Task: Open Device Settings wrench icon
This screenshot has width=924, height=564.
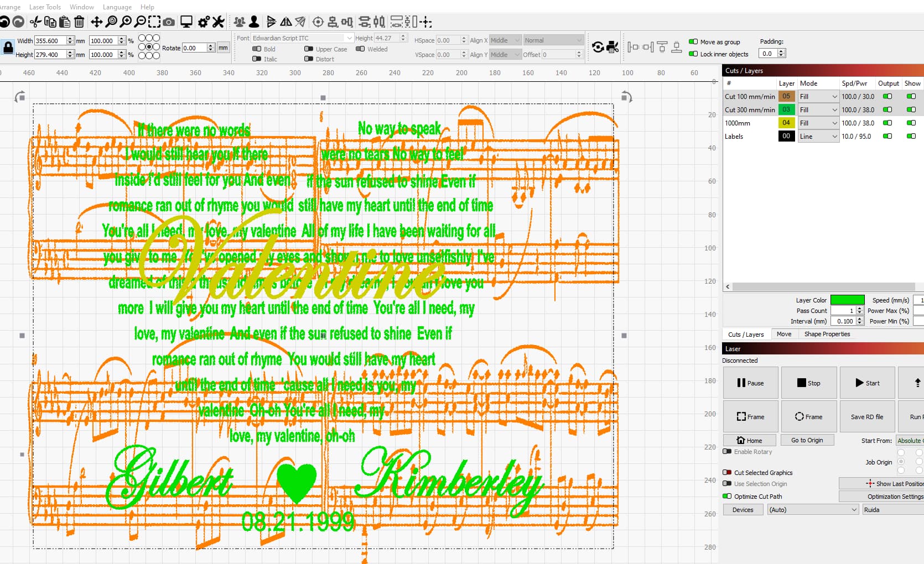Action: click(x=218, y=22)
